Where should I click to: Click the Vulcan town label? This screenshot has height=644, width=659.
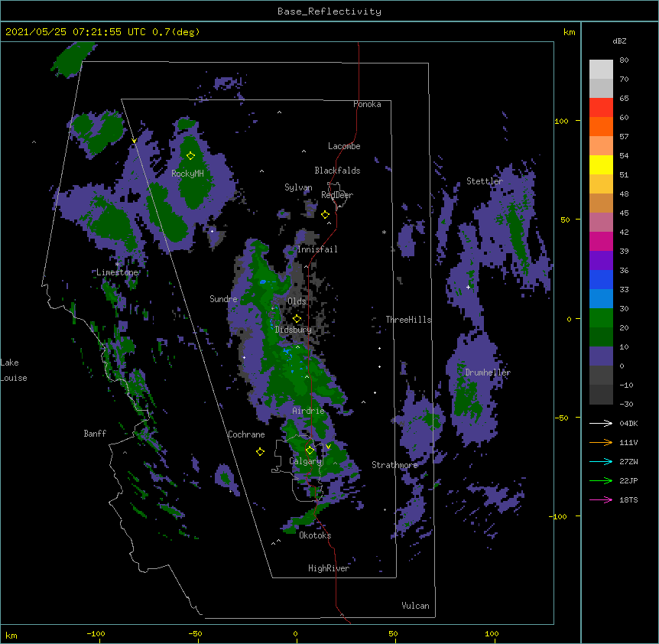click(415, 606)
